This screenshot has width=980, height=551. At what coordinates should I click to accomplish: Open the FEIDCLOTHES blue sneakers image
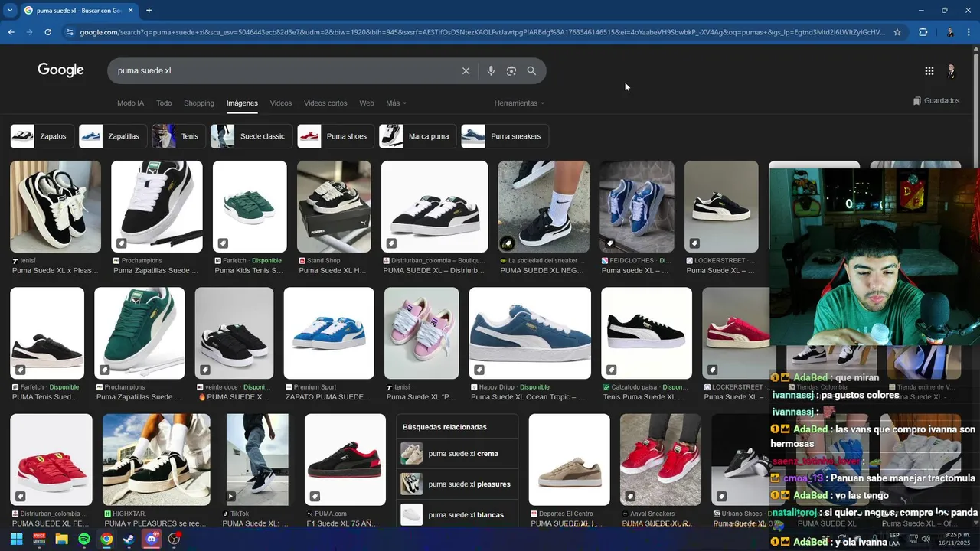click(x=637, y=207)
